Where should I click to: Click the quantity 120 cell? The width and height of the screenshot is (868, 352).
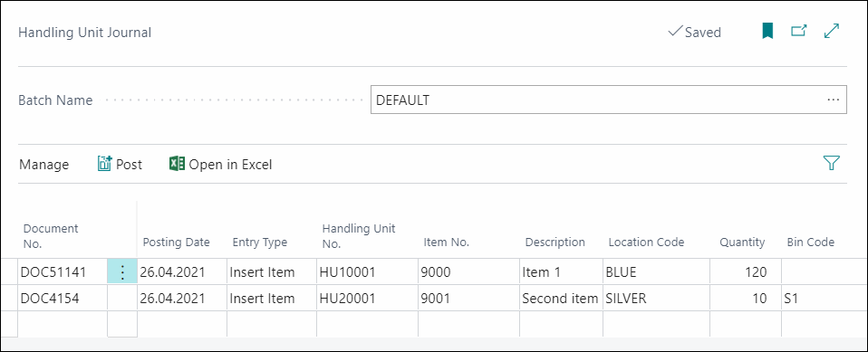point(746,271)
